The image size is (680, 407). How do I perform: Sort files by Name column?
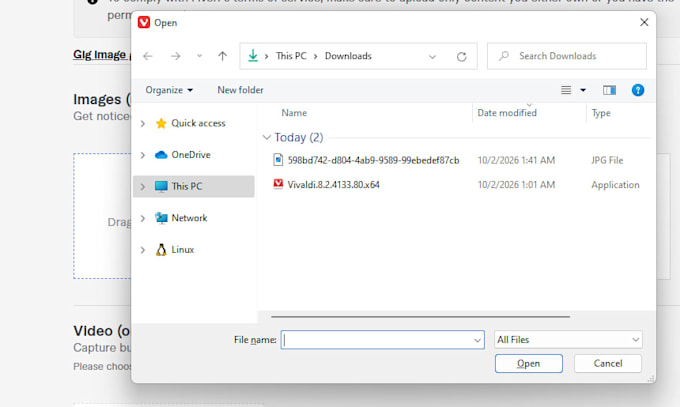click(x=294, y=113)
